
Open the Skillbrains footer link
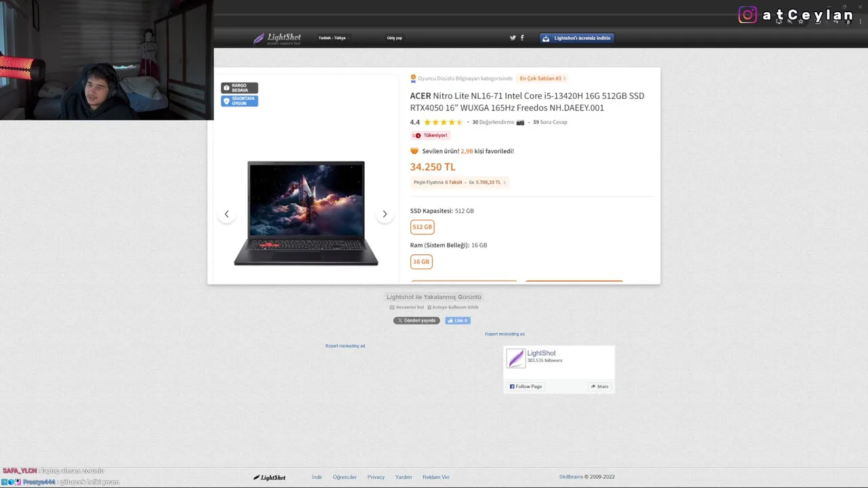[x=571, y=477]
